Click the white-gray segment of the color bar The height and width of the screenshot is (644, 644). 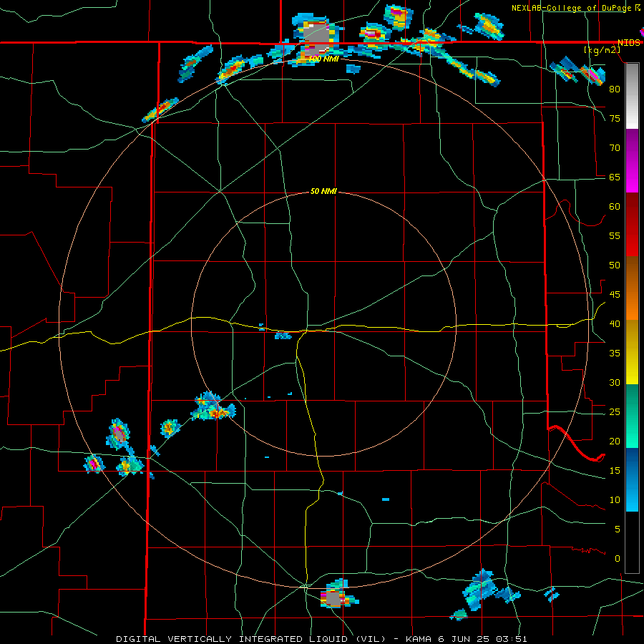632,97
